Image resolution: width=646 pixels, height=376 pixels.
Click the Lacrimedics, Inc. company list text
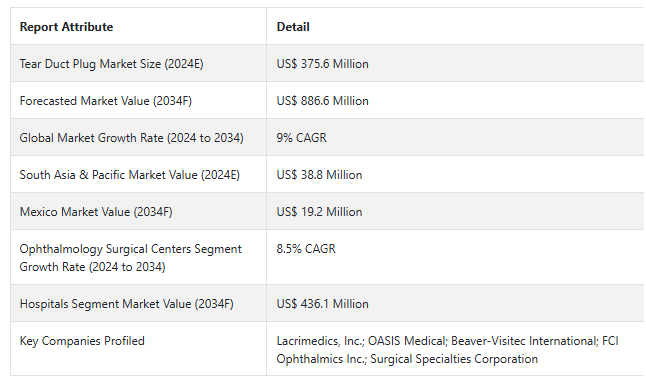pos(447,350)
